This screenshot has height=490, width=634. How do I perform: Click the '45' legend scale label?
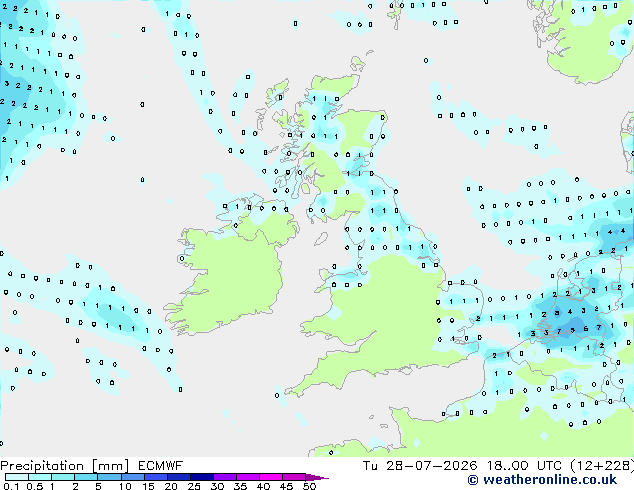(286, 486)
